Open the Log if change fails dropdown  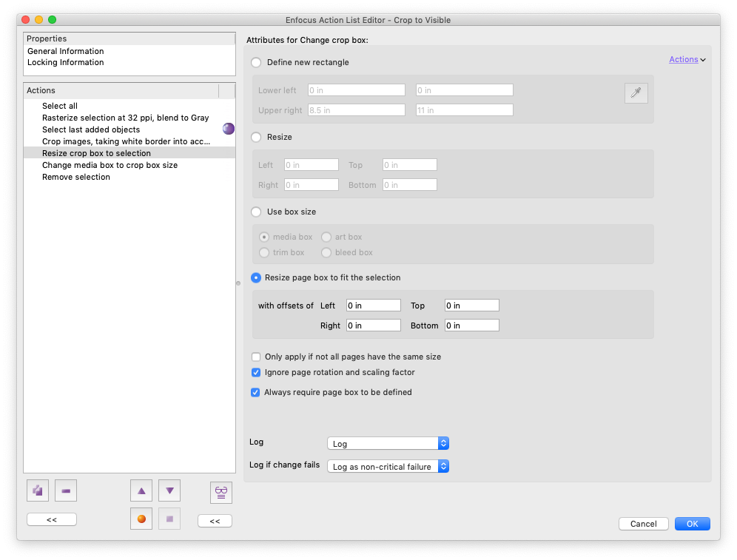pyautogui.click(x=388, y=467)
